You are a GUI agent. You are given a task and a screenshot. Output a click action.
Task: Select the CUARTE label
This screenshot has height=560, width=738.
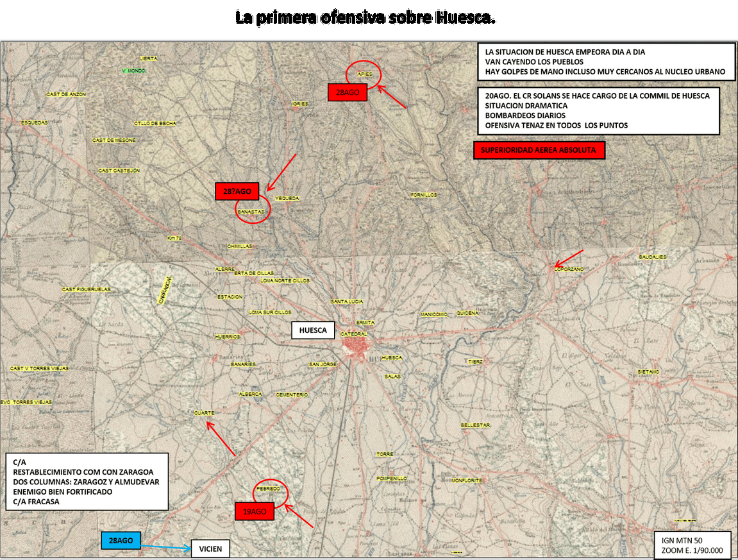pyautogui.click(x=205, y=413)
